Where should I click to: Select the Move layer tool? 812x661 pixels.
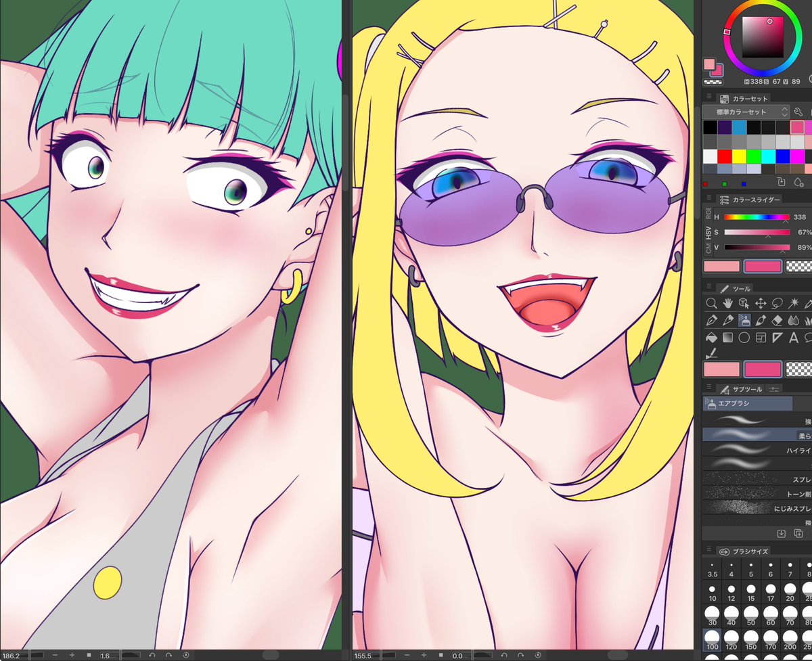pos(761,303)
